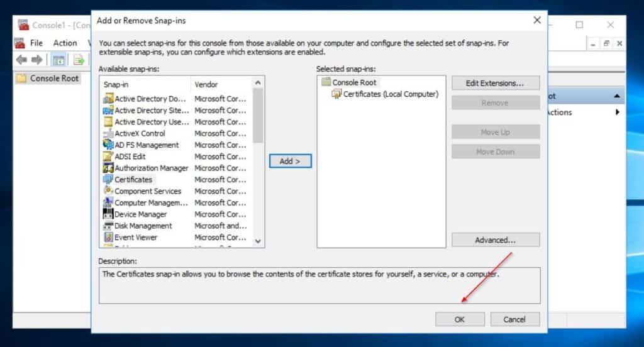644x347 pixels.
Task: Click the Add > button
Action: coord(291,161)
